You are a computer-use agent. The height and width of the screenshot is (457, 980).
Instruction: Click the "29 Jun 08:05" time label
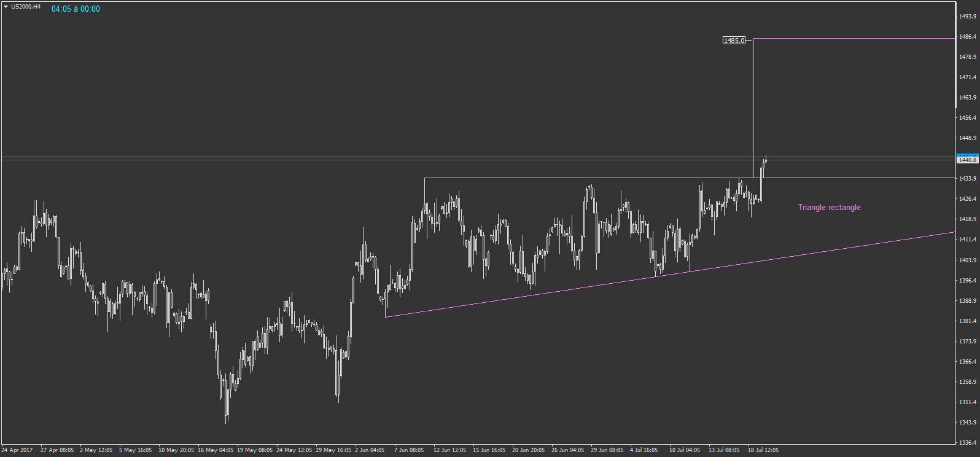pyautogui.click(x=607, y=450)
